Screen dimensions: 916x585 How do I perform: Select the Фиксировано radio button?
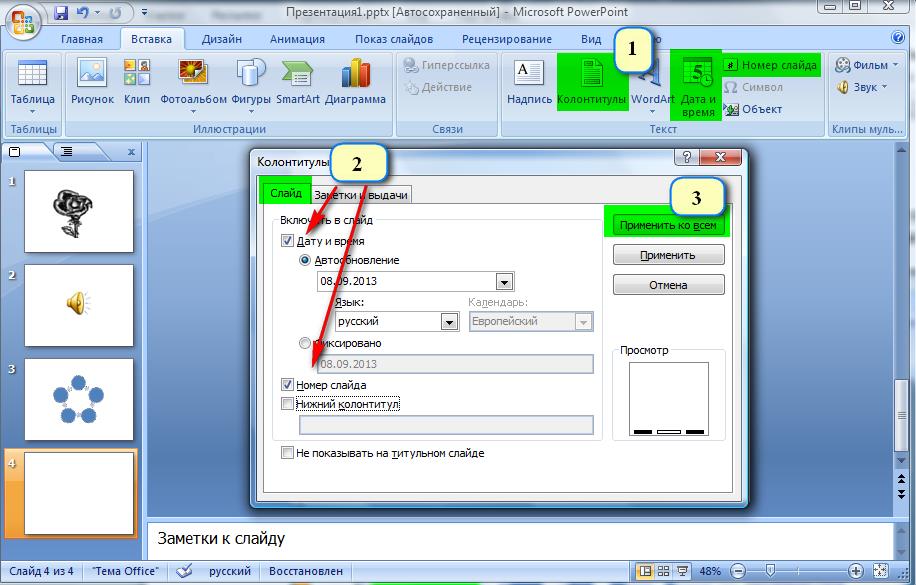(304, 343)
